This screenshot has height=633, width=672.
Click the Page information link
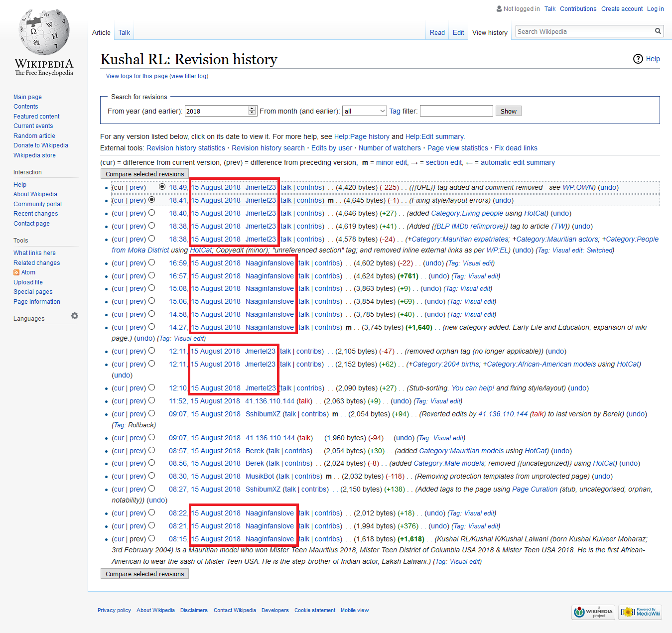(x=37, y=302)
